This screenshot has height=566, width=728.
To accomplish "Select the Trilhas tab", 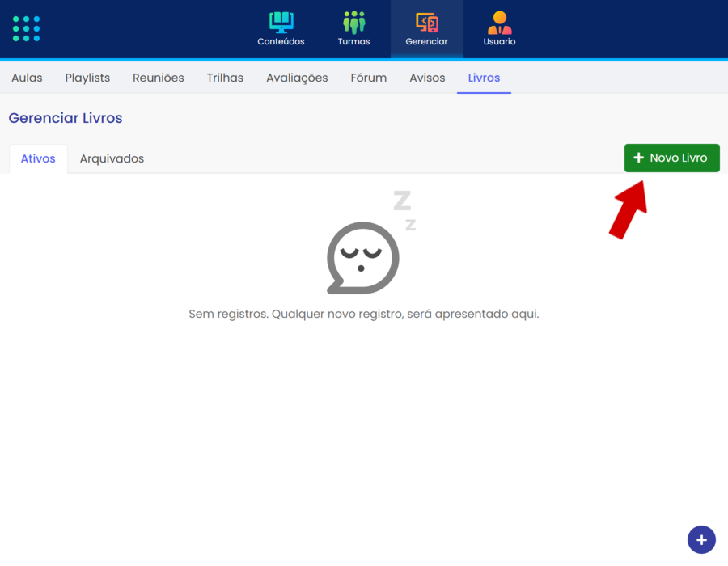I will tap(225, 78).
